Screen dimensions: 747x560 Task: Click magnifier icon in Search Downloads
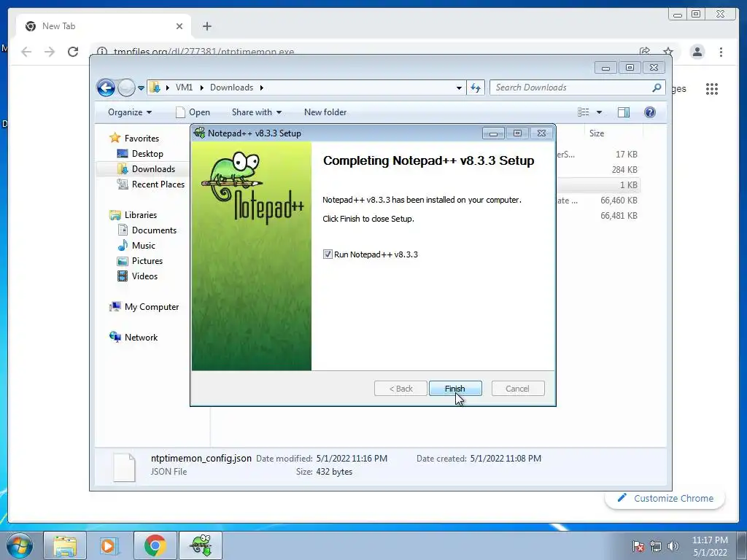pos(657,87)
